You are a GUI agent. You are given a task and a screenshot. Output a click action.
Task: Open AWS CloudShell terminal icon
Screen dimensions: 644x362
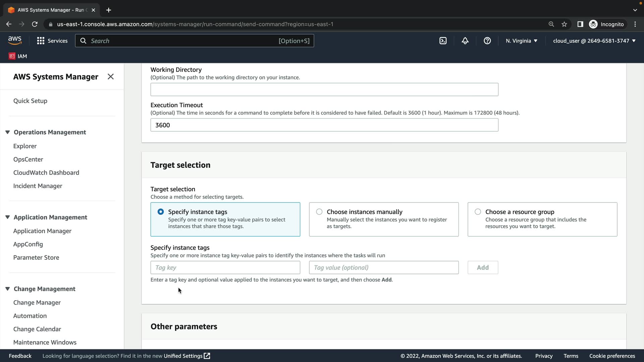tap(443, 41)
